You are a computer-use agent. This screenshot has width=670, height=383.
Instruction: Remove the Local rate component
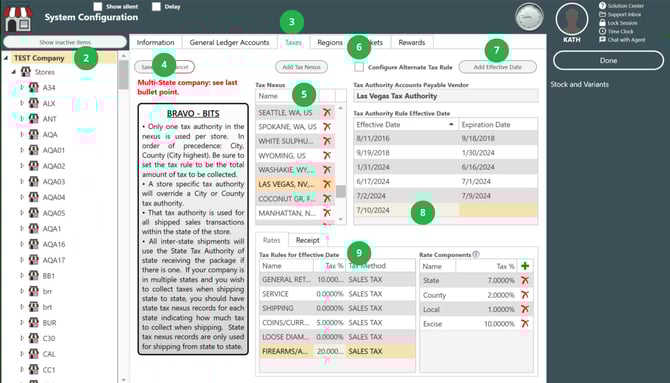click(525, 309)
